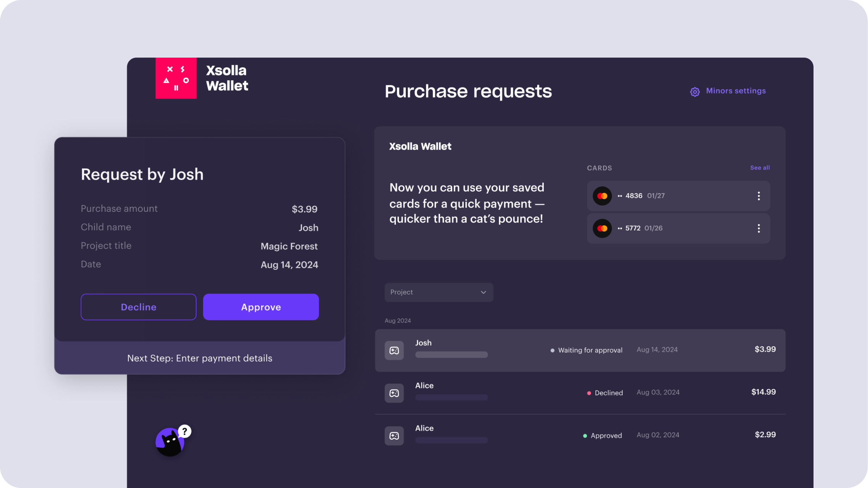The height and width of the screenshot is (488, 868).
Task: Click the Mastercard icon for card 4836
Action: pos(602,196)
